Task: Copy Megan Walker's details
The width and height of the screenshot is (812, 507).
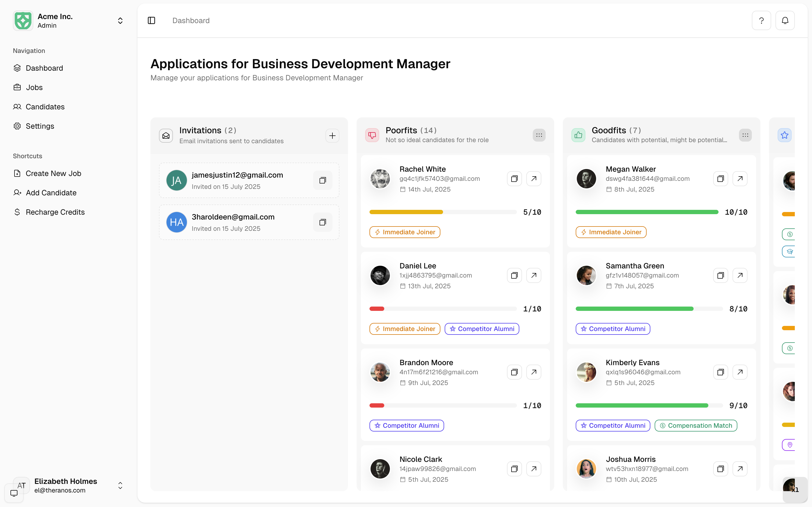Action: [720, 179]
